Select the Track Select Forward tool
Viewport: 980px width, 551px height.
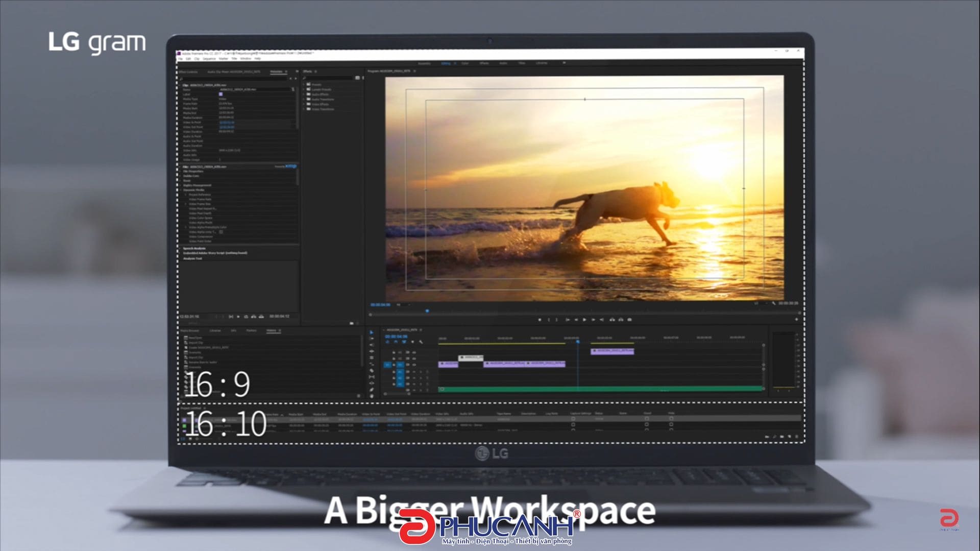(x=371, y=339)
